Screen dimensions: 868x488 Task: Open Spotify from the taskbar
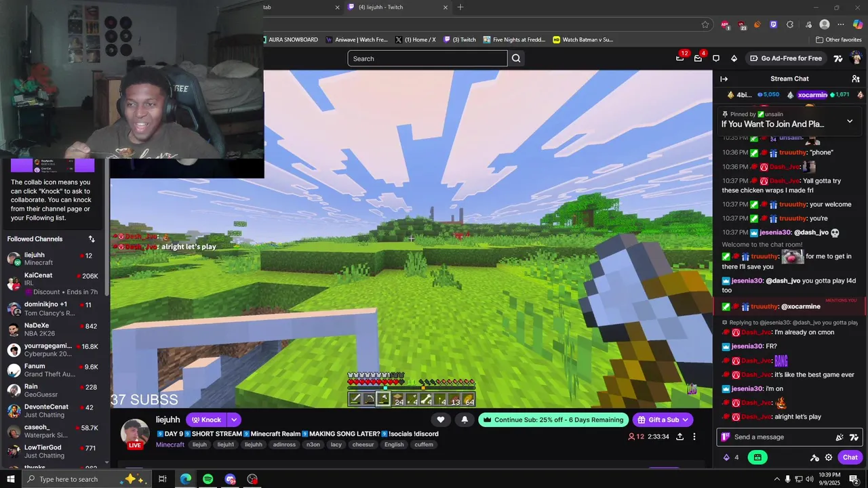click(x=208, y=479)
